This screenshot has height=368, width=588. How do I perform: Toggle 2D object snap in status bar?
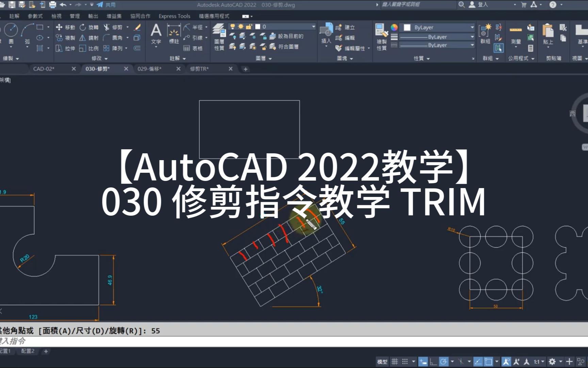(489, 362)
